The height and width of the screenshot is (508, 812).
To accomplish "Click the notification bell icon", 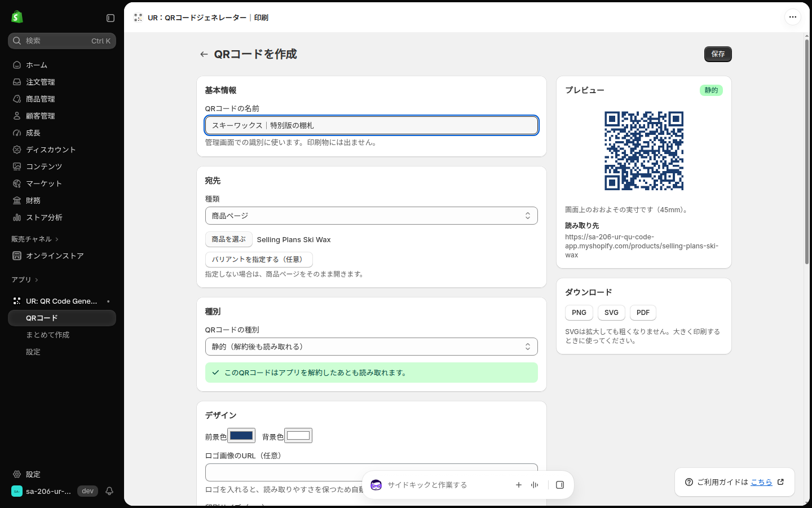I will pos(109,491).
